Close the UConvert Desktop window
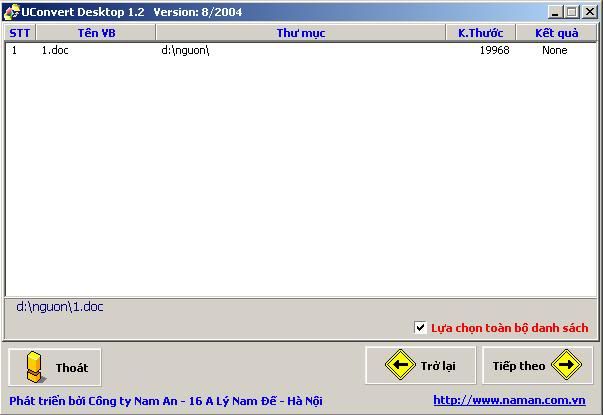 pos(590,12)
